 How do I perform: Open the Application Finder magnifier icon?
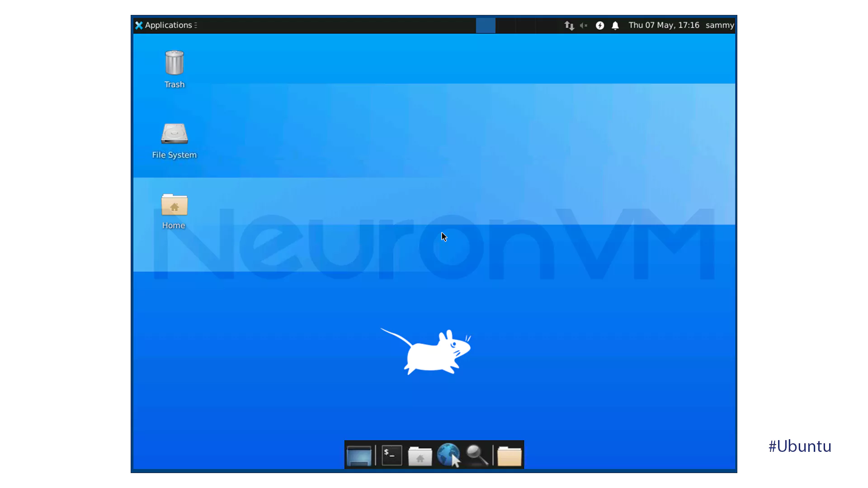(x=477, y=455)
